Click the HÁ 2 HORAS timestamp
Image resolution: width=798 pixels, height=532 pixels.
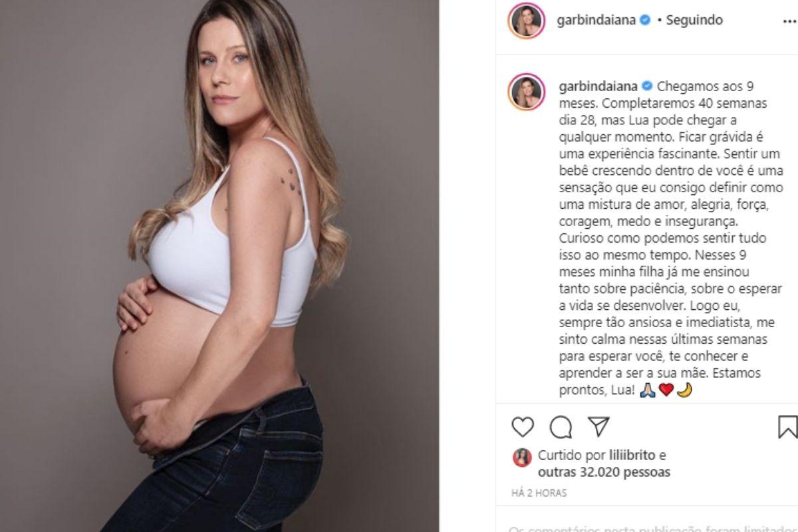pyautogui.click(x=539, y=493)
